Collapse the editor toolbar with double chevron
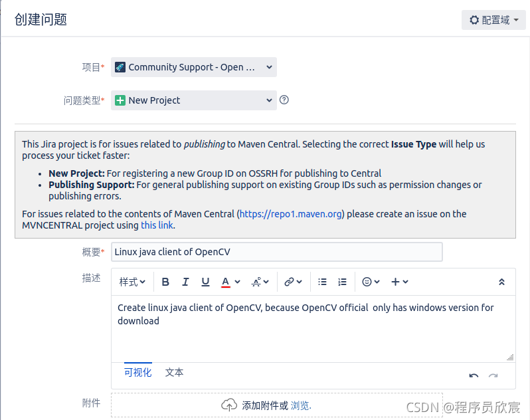Screen dimensions: 530x420 pyautogui.click(x=501, y=282)
